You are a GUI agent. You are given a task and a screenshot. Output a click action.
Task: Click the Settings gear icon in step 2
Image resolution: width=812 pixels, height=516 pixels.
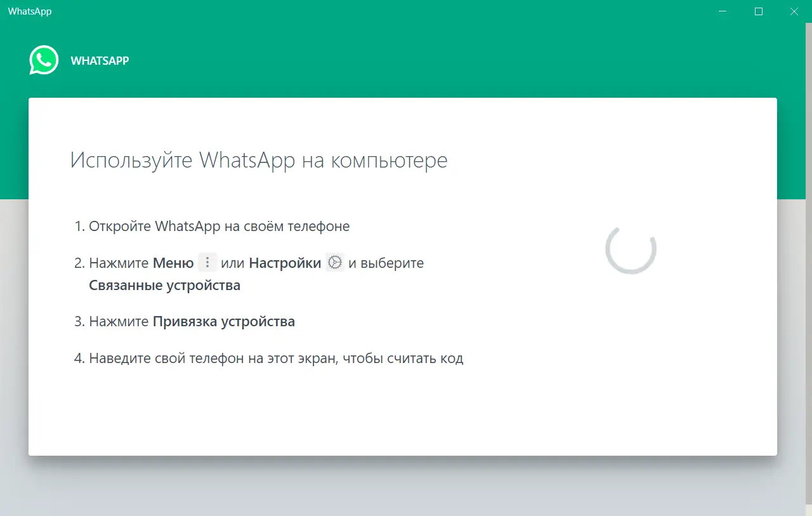click(335, 262)
